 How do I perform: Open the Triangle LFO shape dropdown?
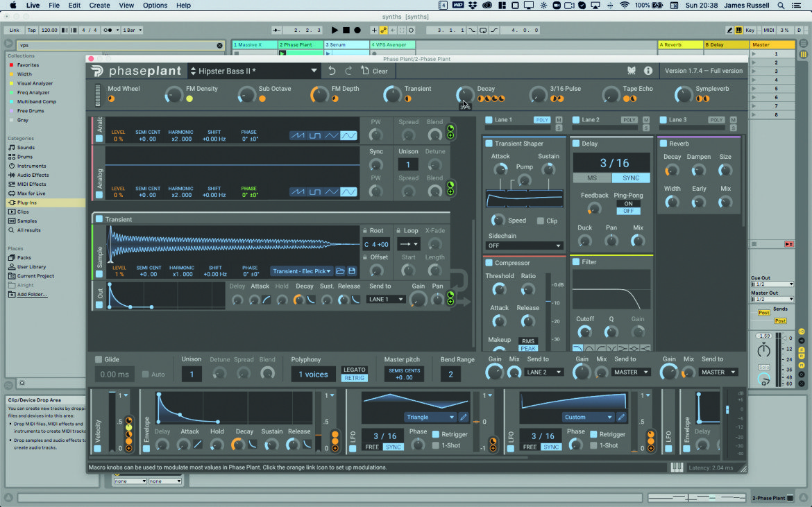click(x=430, y=417)
